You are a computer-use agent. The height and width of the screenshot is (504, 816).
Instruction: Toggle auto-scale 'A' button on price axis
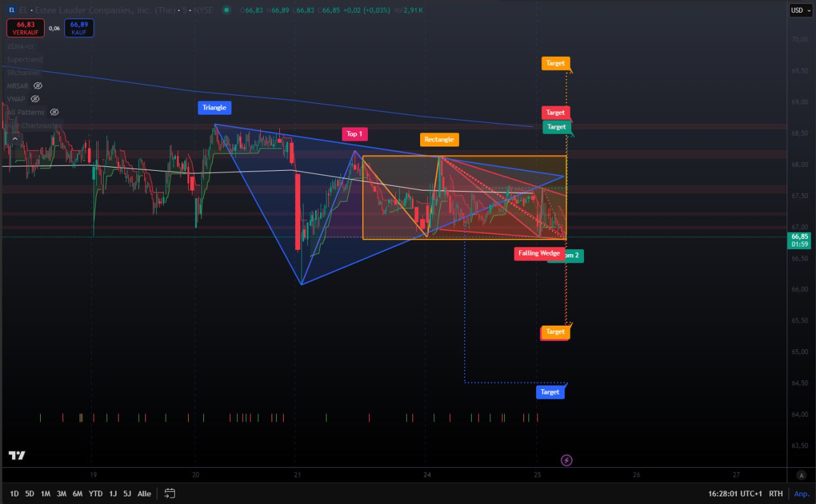click(801, 475)
